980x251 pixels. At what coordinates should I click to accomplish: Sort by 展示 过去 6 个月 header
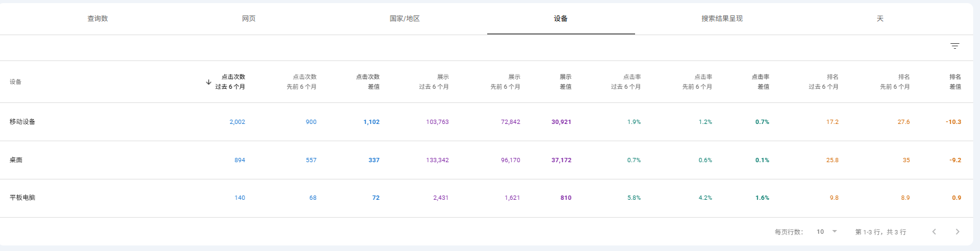point(434,82)
